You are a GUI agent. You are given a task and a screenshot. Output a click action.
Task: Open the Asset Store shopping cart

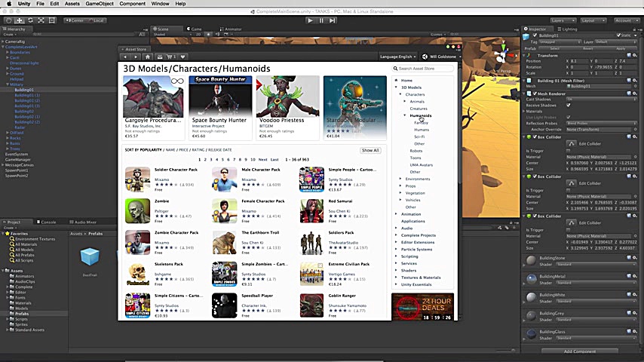[x=171, y=57]
